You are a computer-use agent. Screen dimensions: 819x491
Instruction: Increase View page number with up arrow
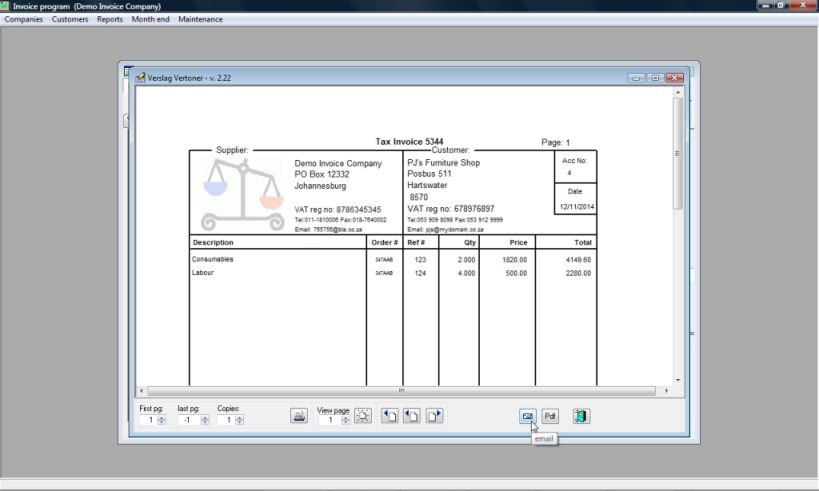pos(345,418)
